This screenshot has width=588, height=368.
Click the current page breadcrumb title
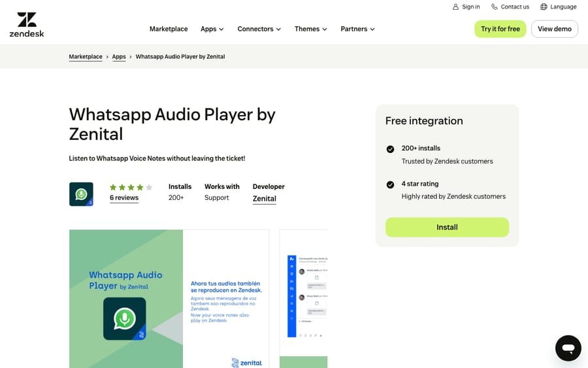180,57
